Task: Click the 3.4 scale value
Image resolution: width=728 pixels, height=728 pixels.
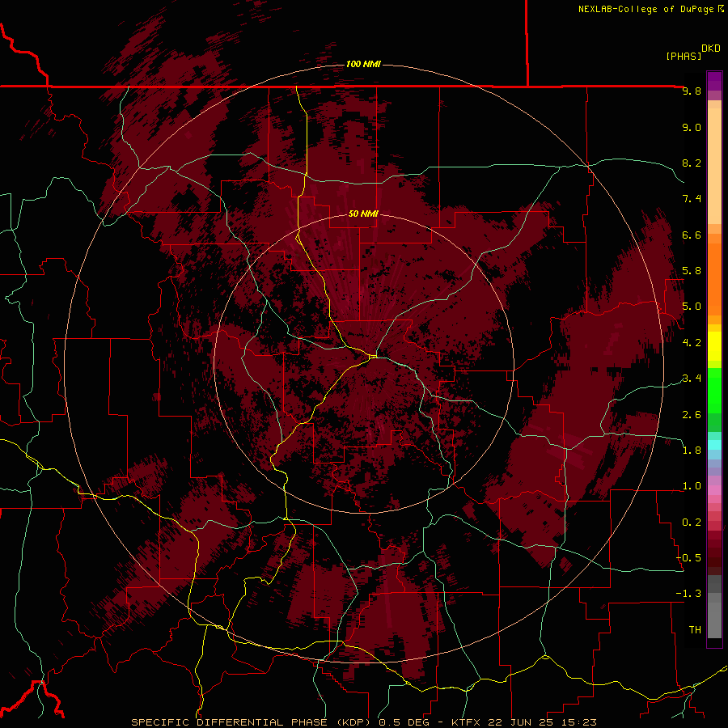Action: coord(692,379)
